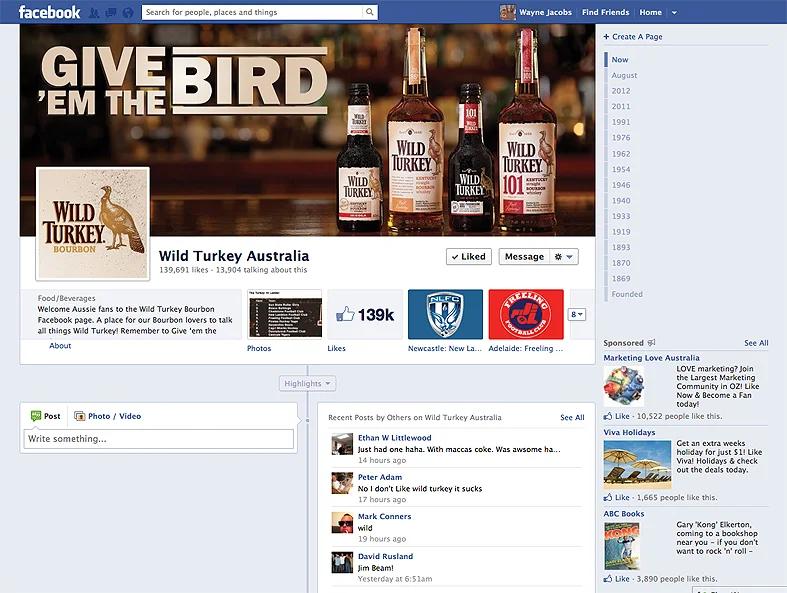
Task: Open David Rusland's profile
Action: (x=385, y=556)
